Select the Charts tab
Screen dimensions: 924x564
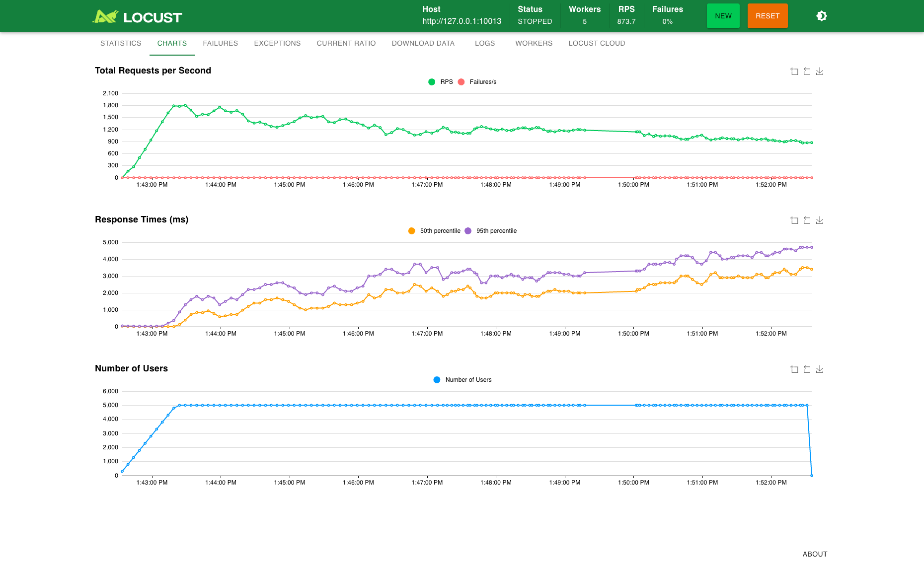point(172,43)
